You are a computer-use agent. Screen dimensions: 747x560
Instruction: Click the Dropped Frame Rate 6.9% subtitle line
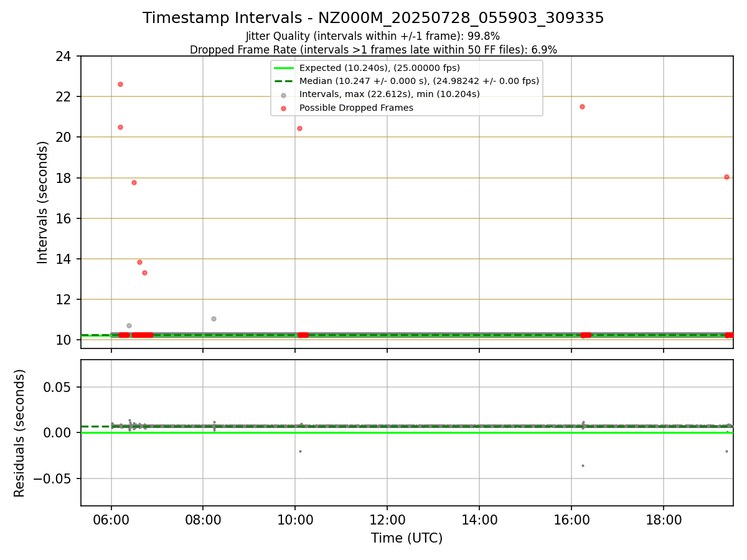[x=373, y=50]
